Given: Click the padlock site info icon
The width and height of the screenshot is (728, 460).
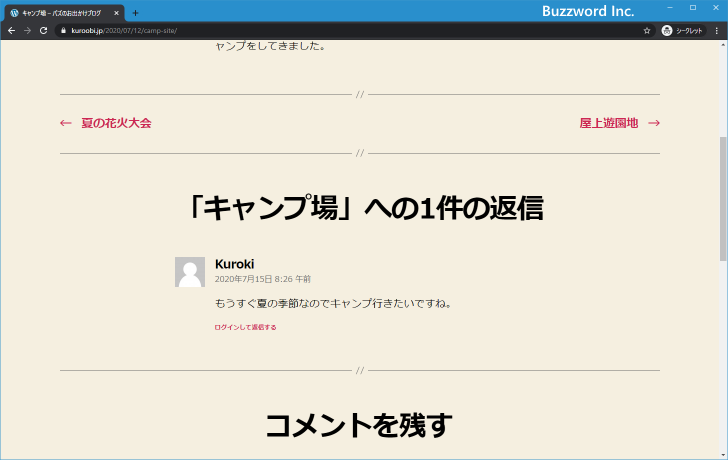Looking at the screenshot, I should tap(64, 31).
